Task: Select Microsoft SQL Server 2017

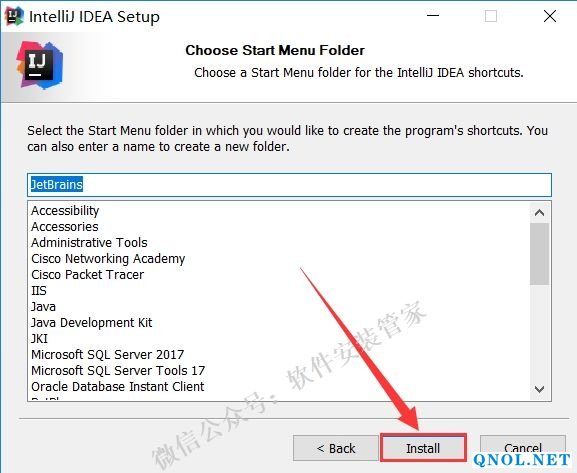Action: [107, 354]
